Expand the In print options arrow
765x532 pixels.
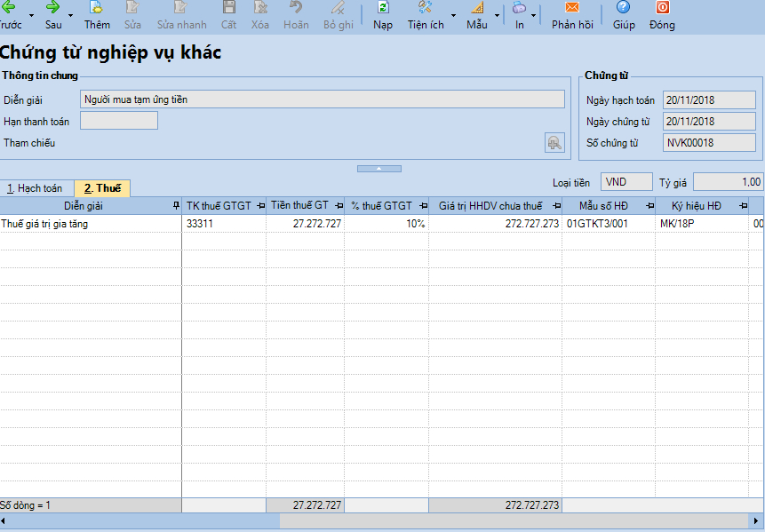533,15
